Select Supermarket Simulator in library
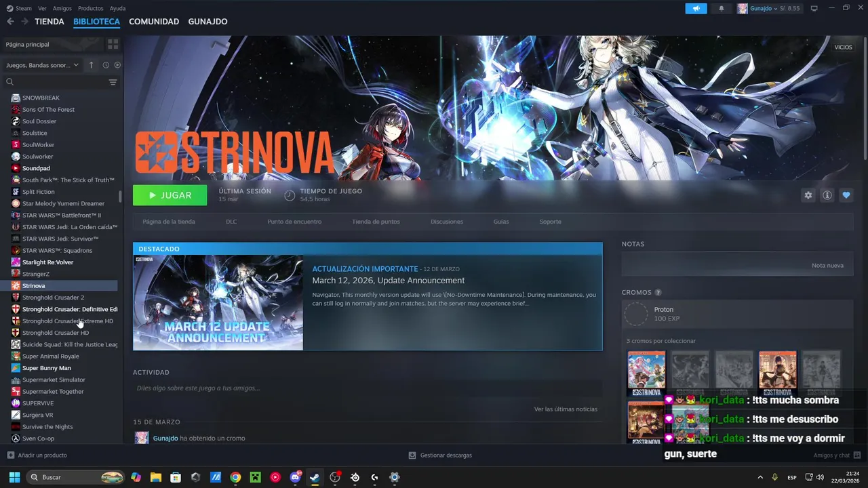Image resolution: width=868 pixels, height=488 pixels. click(54, 380)
